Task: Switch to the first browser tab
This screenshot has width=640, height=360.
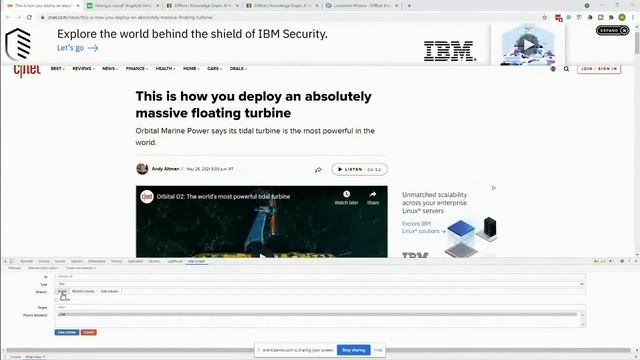Action: pos(42,6)
